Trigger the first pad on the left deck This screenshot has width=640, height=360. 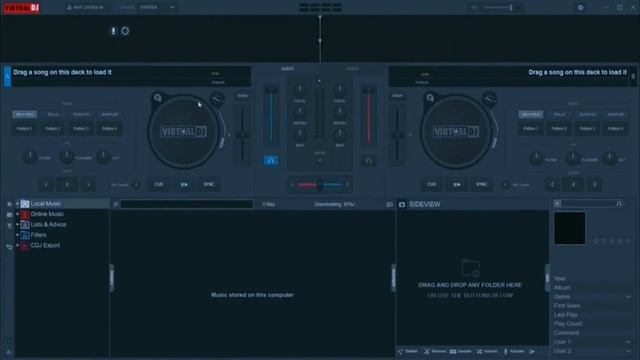click(24, 129)
